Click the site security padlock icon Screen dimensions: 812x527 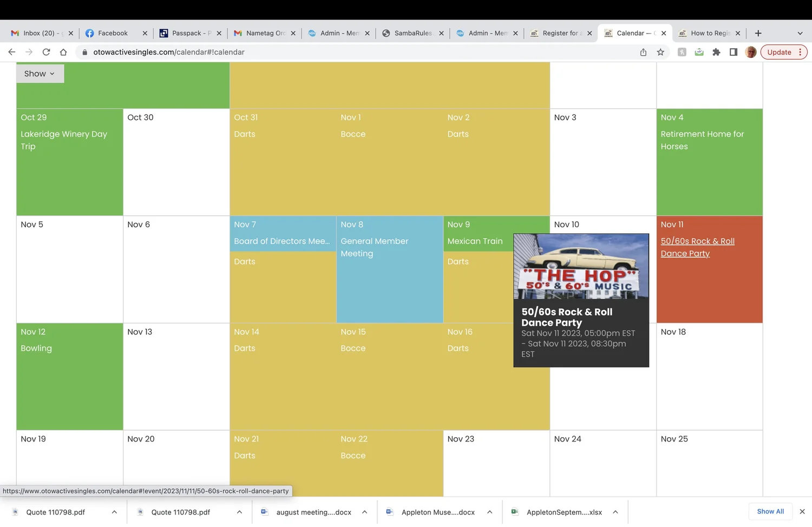(x=84, y=52)
